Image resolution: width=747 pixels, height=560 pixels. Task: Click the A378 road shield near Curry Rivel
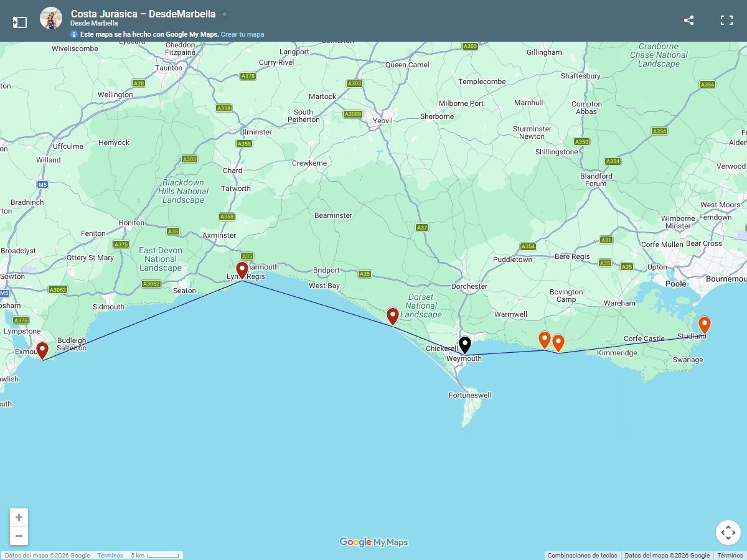click(x=248, y=76)
